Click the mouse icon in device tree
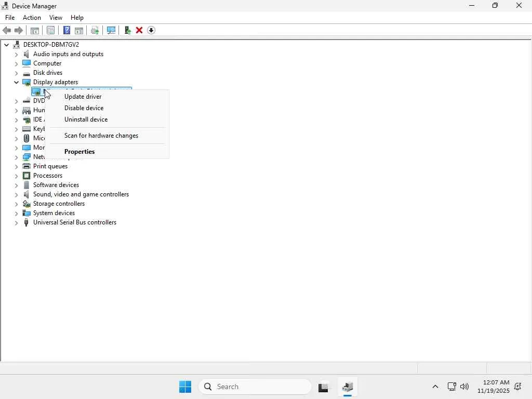The width and height of the screenshot is (532, 399). coord(26,138)
